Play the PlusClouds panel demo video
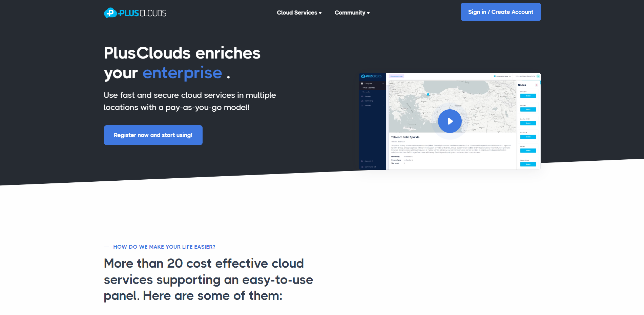This screenshot has height=315, width=644. [x=450, y=121]
